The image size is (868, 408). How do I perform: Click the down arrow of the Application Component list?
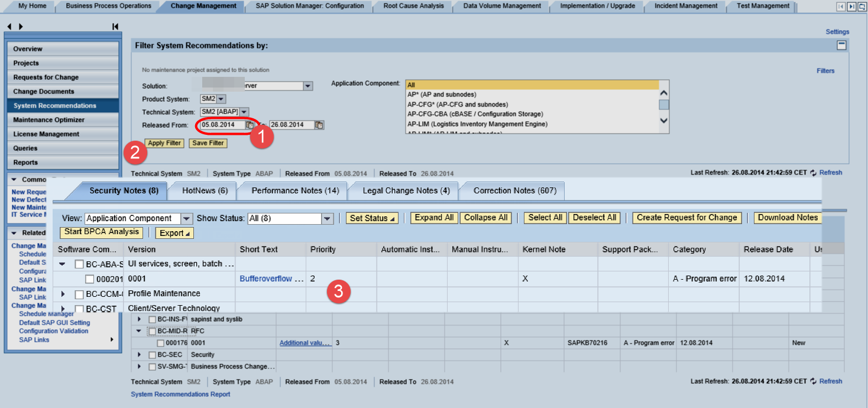tap(664, 121)
